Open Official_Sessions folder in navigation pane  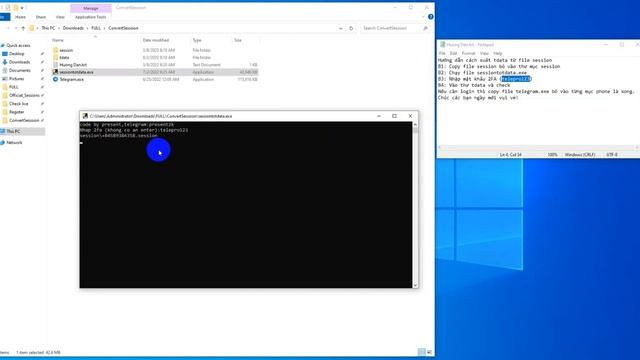point(24,95)
